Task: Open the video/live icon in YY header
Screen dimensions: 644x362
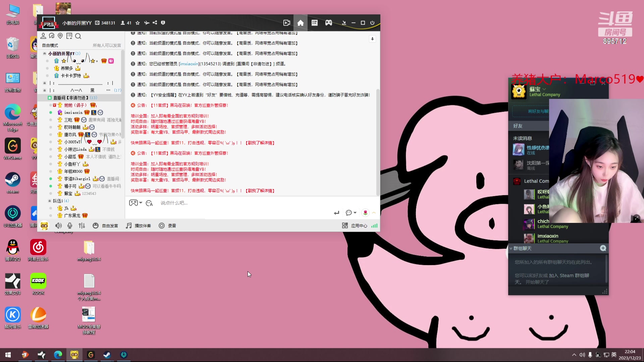Action: pos(286,23)
